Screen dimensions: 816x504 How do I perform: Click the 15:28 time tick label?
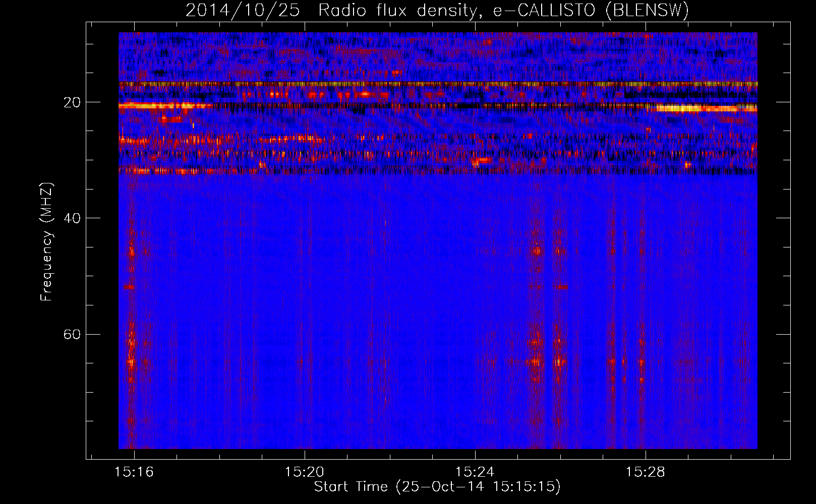click(646, 472)
